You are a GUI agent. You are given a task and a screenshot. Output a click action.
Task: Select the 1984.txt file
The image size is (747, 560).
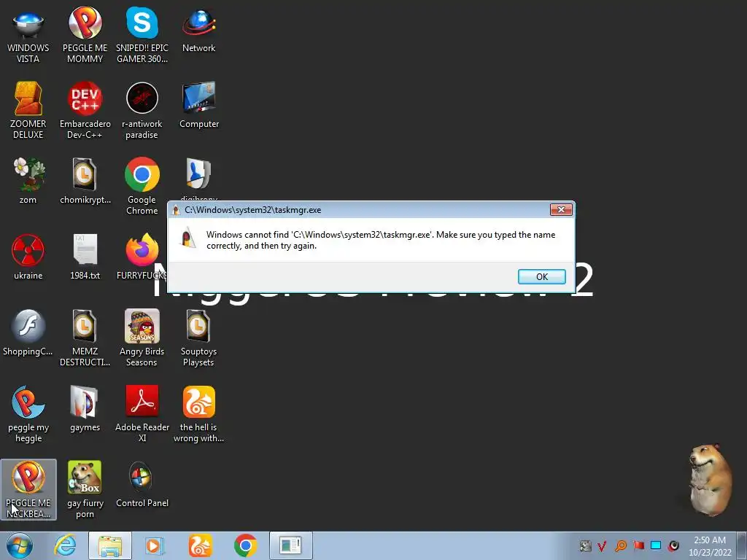pos(85,257)
